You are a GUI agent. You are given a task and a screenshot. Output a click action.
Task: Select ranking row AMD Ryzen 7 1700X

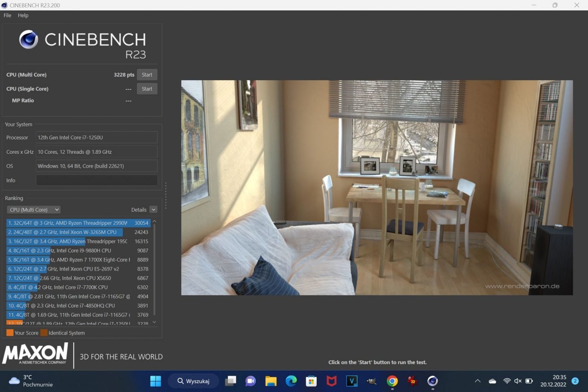point(78,260)
